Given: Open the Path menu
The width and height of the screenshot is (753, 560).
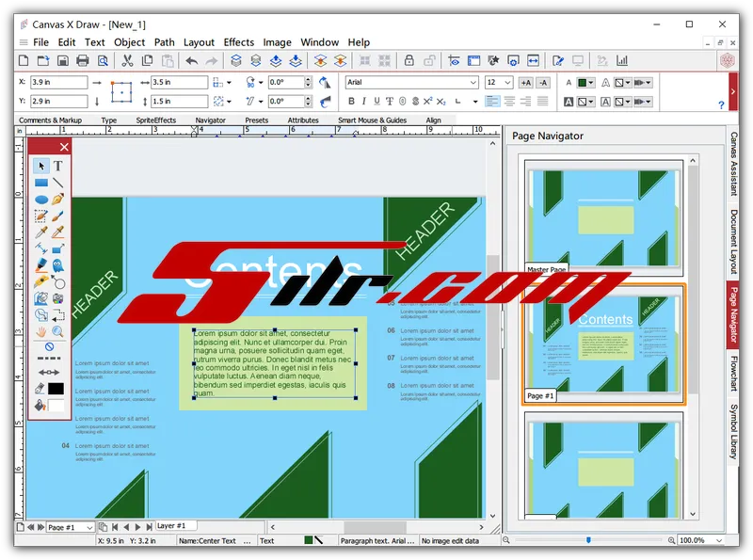Looking at the screenshot, I should (164, 42).
